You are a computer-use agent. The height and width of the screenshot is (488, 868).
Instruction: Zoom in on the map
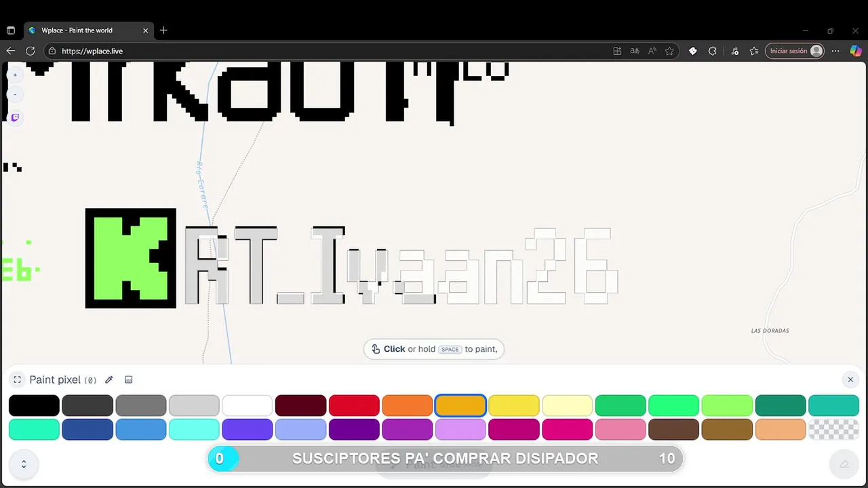coord(15,75)
